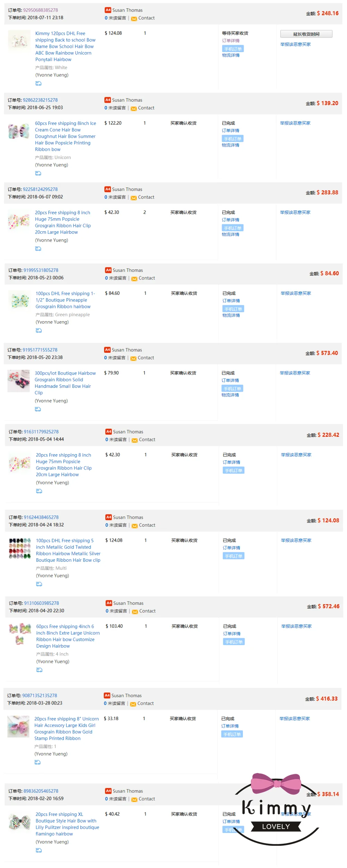Open order number 91631179925278 link

41,432
